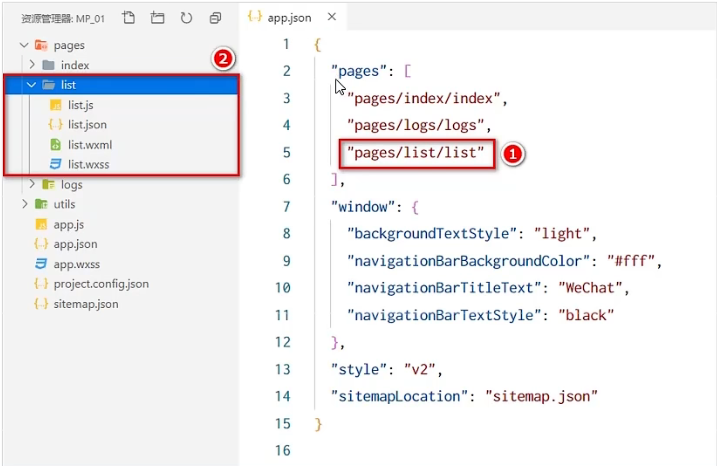Open app.wxss from the file tree
The width and height of the screenshot is (717, 466).
[76, 264]
